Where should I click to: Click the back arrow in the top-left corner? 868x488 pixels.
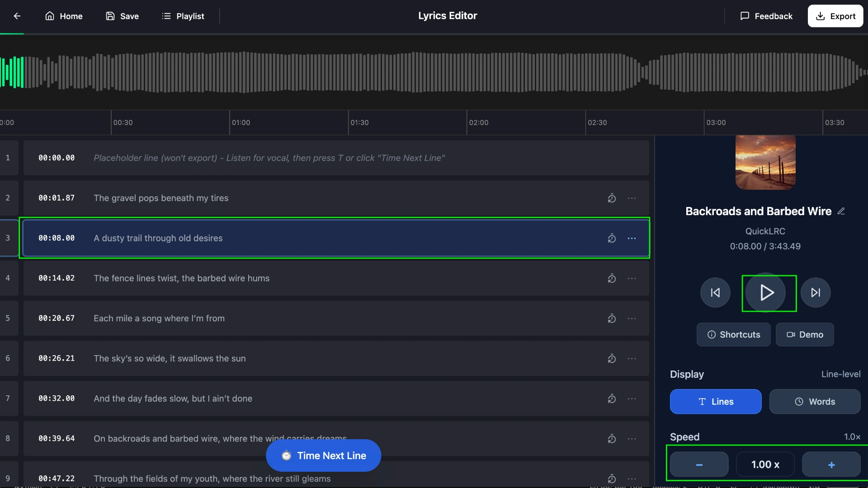(17, 16)
